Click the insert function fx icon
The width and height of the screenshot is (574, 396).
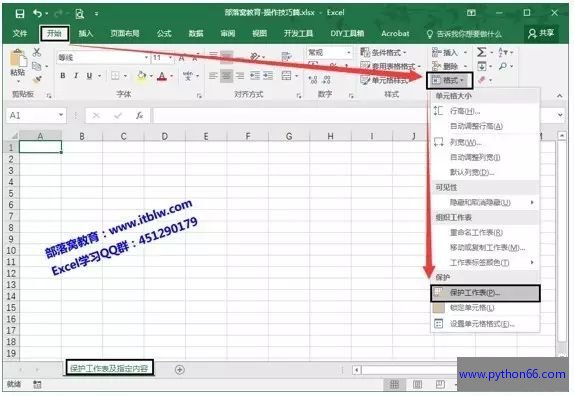[139, 116]
